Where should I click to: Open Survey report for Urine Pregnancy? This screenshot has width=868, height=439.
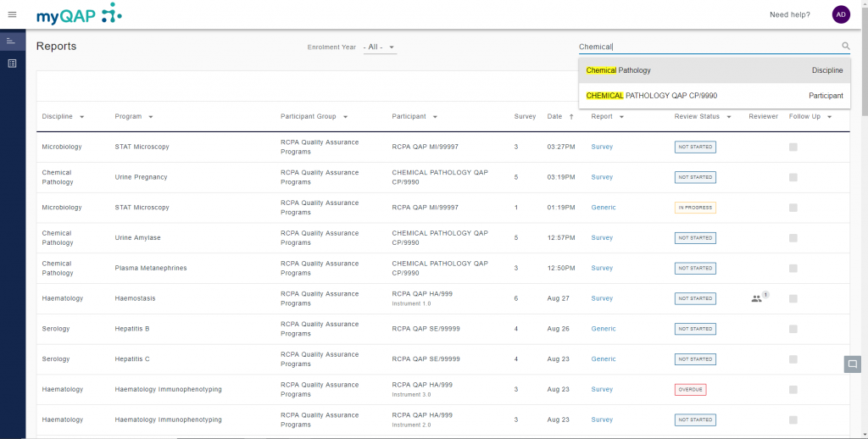[x=602, y=177]
